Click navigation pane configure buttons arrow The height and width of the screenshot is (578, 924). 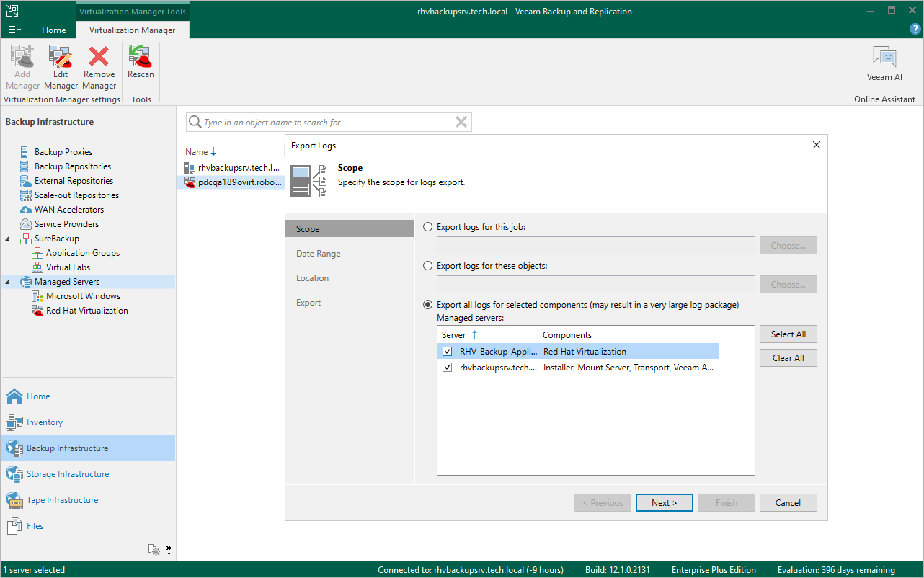[x=169, y=550]
